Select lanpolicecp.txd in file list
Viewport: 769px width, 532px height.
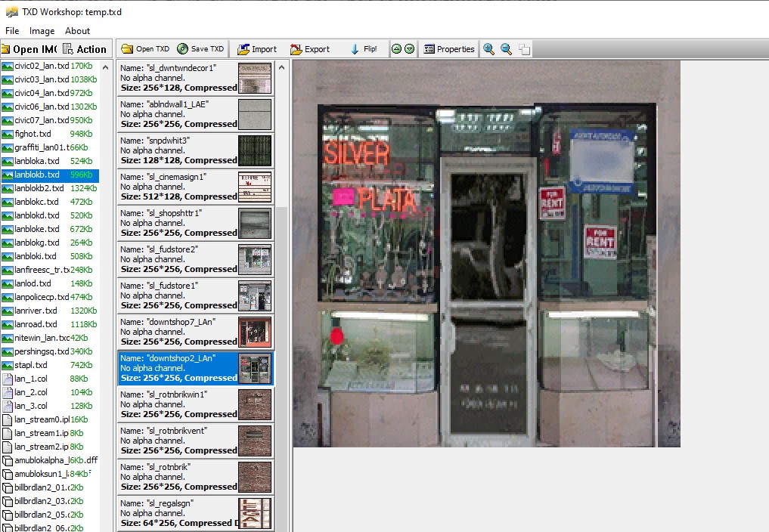[50, 297]
